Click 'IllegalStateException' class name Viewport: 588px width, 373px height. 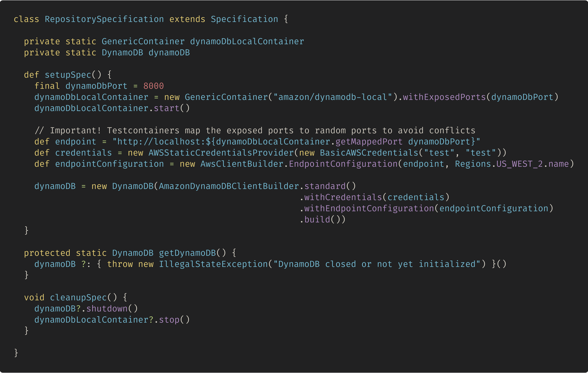click(213, 264)
